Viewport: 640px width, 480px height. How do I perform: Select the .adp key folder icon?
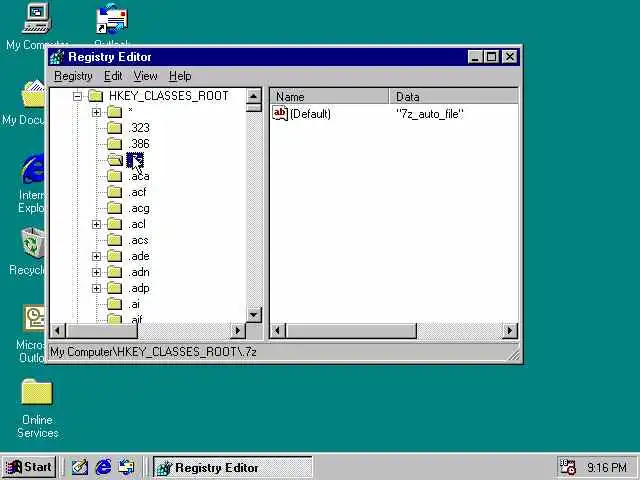[115, 288]
